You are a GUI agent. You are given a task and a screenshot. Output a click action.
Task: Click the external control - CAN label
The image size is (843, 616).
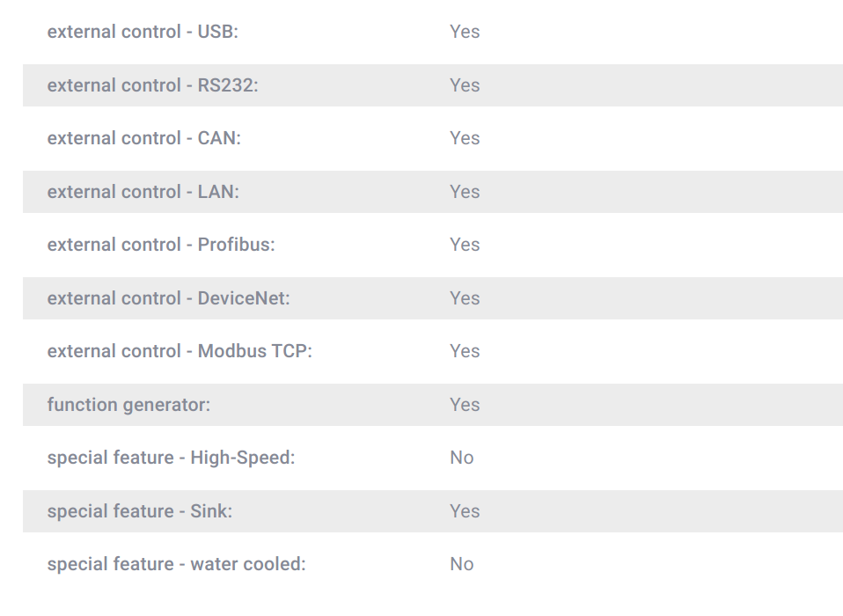144,138
